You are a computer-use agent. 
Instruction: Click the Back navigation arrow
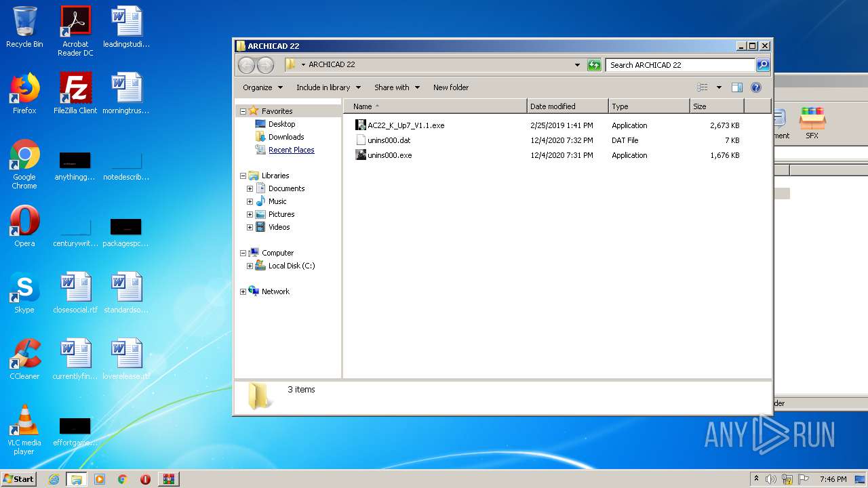pos(247,65)
